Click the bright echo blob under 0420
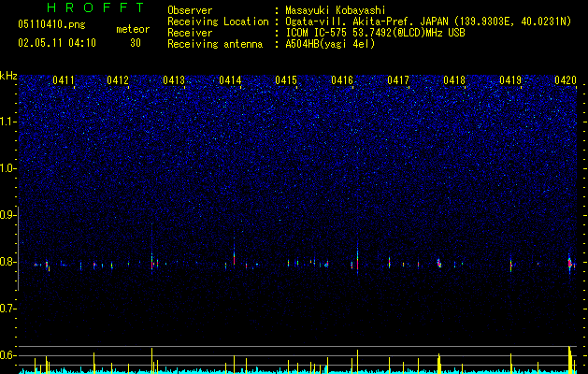The width and height of the screenshot is (588, 374). [x=570, y=262]
